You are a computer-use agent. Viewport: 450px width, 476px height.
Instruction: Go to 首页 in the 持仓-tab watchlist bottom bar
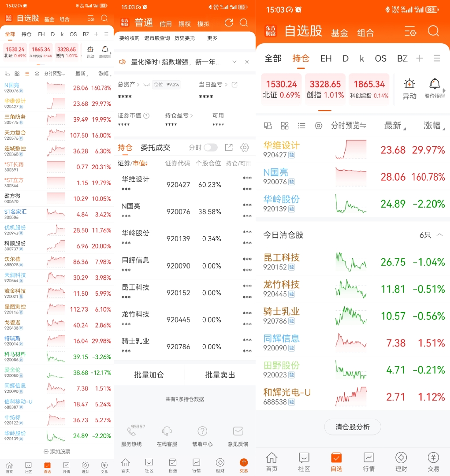click(x=271, y=462)
